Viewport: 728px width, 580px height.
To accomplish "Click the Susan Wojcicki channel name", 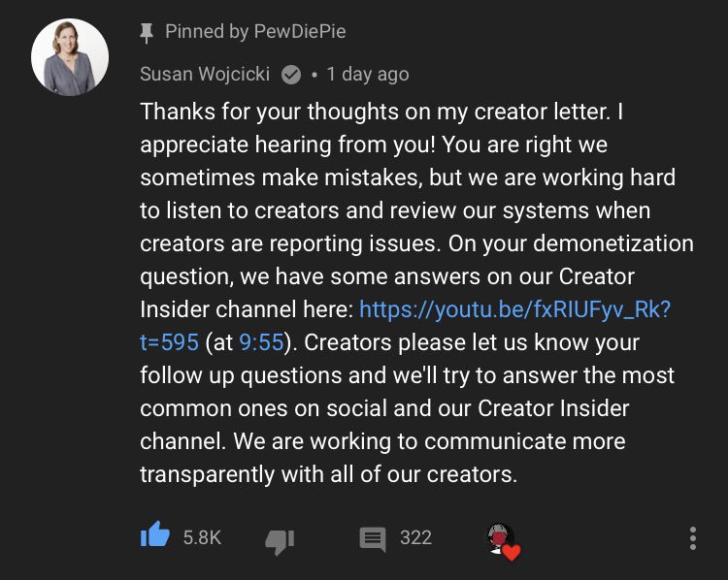I will click(205, 75).
